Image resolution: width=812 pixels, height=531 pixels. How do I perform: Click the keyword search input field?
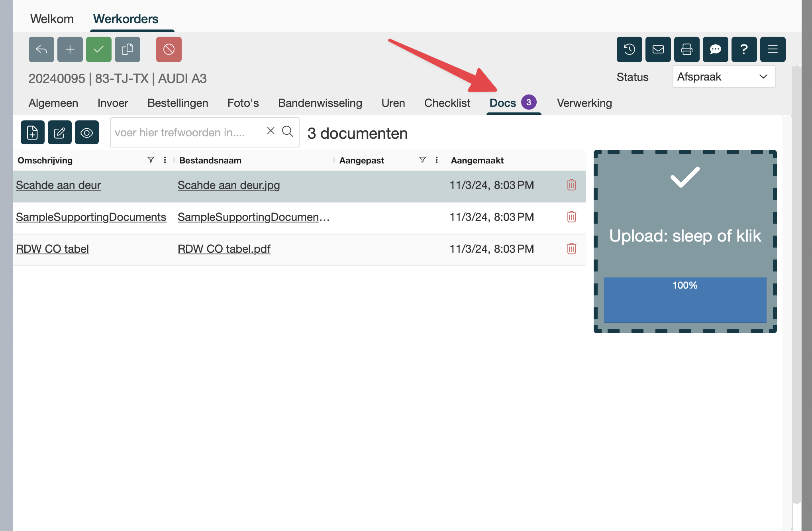tap(187, 132)
